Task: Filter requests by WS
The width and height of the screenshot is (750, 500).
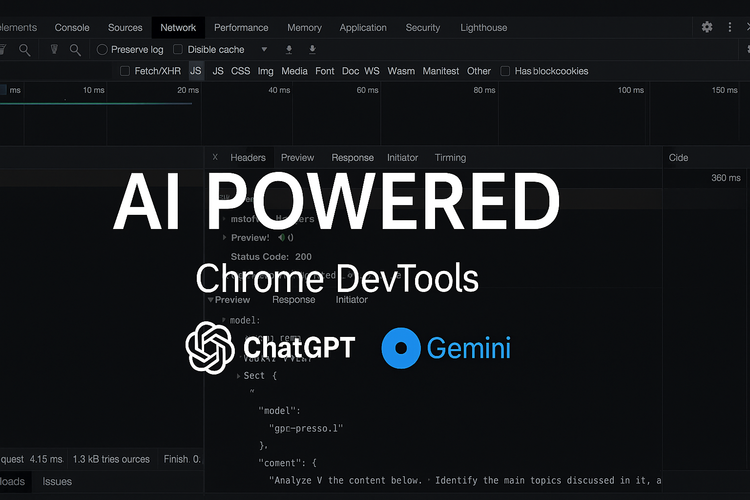Action: 372,71
